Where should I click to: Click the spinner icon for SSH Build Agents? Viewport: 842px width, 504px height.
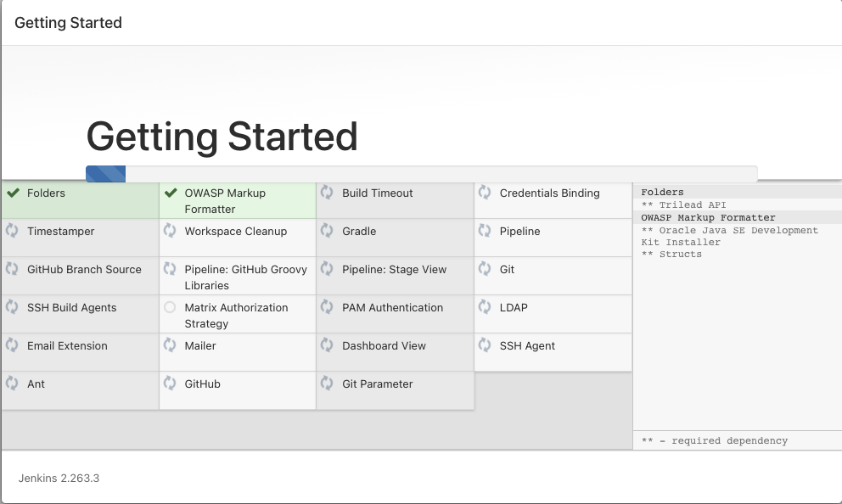[12, 306]
